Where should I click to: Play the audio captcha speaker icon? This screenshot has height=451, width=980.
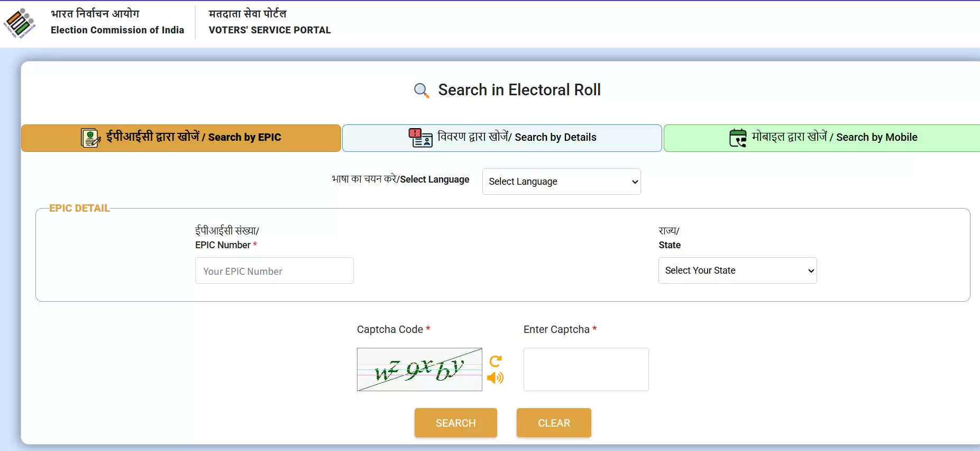pyautogui.click(x=495, y=378)
